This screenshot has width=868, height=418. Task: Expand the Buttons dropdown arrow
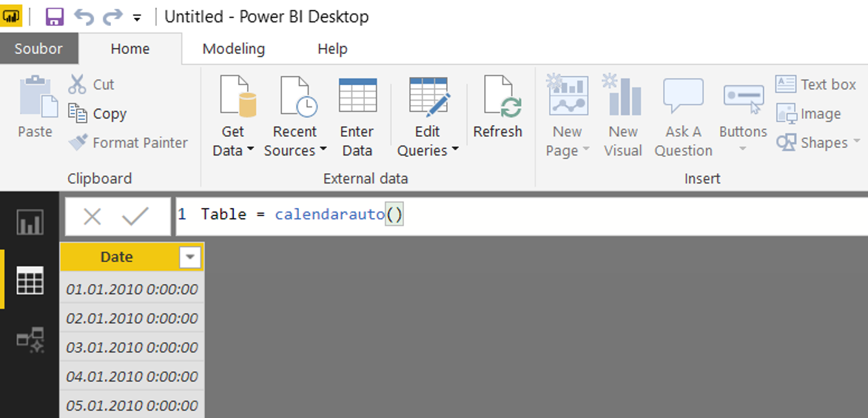click(x=743, y=149)
